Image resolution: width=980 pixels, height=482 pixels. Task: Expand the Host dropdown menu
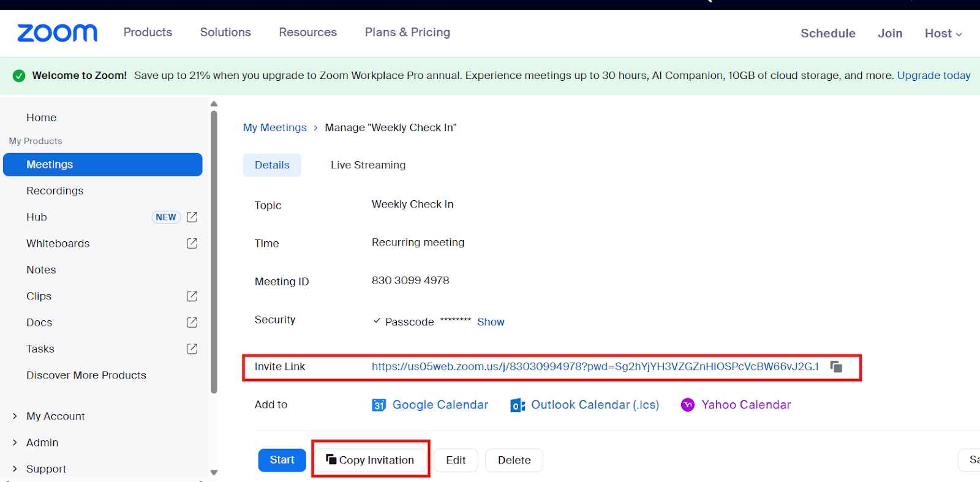click(x=943, y=34)
